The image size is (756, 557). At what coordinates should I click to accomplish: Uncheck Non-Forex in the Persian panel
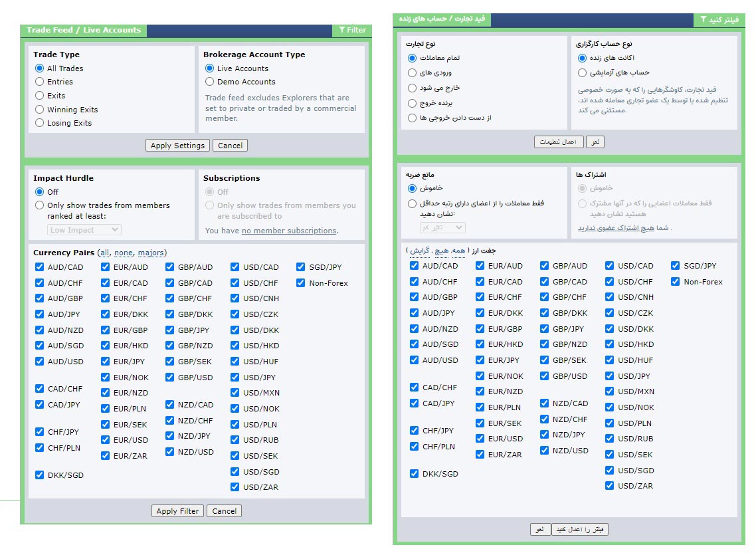coord(676,282)
